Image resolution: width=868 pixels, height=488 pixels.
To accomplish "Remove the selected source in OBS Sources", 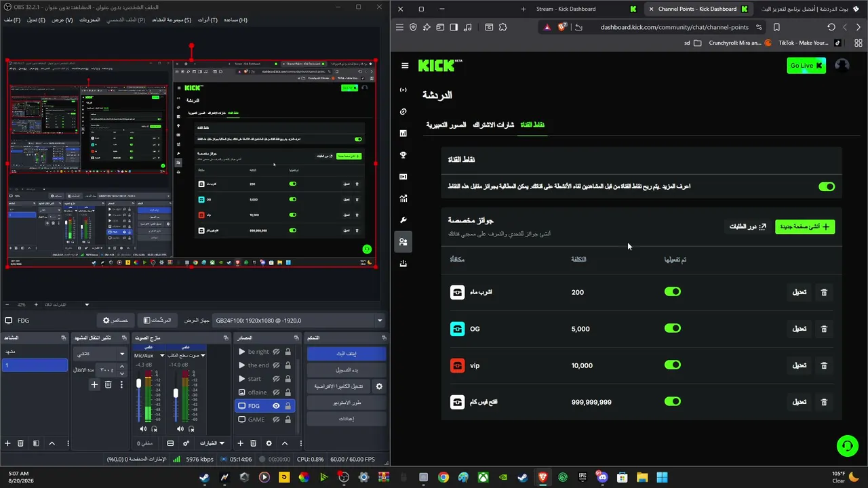I will (x=254, y=443).
